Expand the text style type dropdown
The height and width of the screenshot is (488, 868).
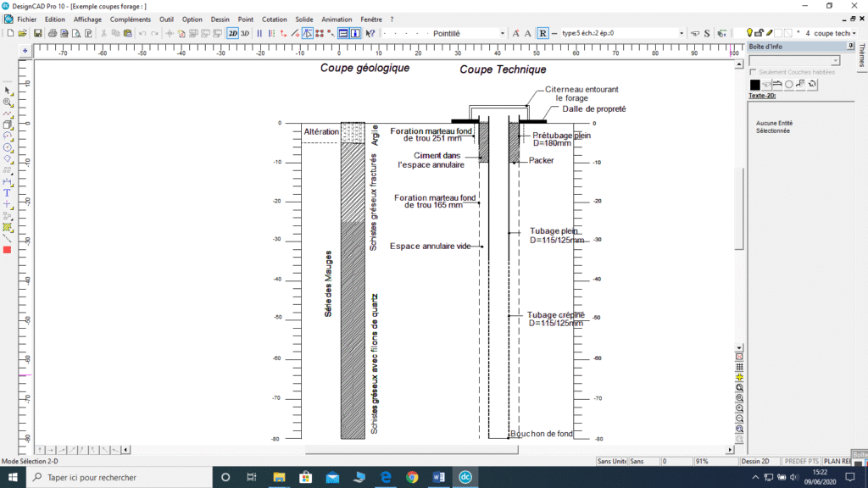[x=682, y=33]
